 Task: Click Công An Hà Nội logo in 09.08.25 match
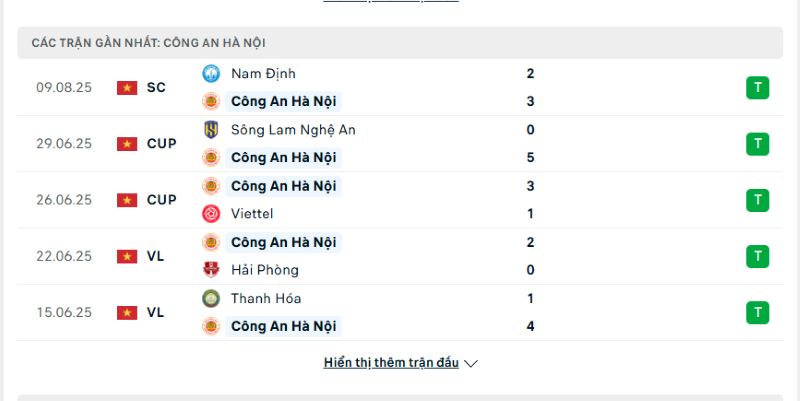click(x=211, y=101)
